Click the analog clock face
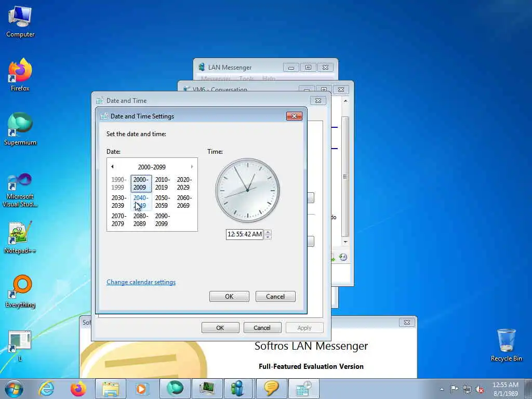This screenshot has height=399, width=532. [x=248, y=190]
